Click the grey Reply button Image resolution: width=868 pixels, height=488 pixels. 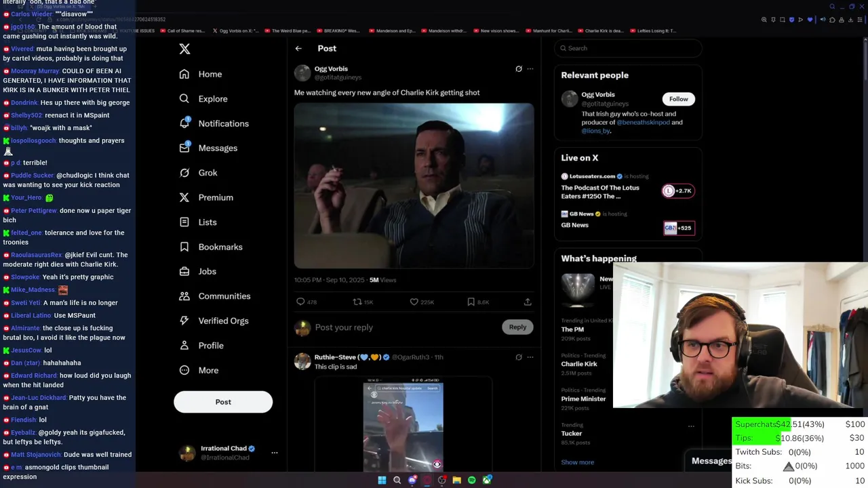click(x=517, y=327)
